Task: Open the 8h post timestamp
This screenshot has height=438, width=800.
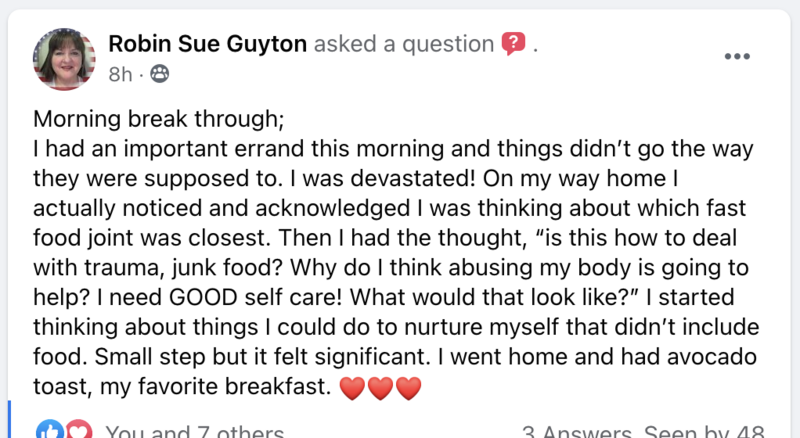Action: [120, 75]
